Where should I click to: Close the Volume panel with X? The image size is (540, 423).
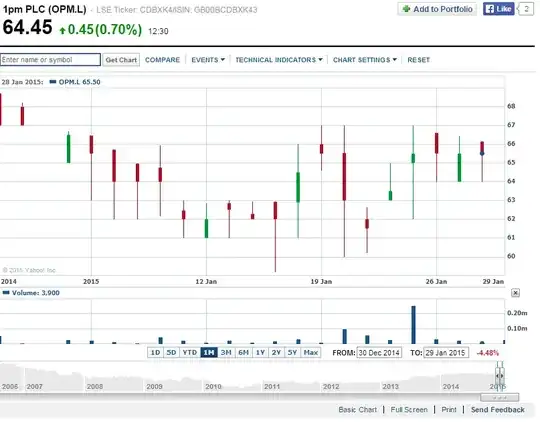click(515, 293)
